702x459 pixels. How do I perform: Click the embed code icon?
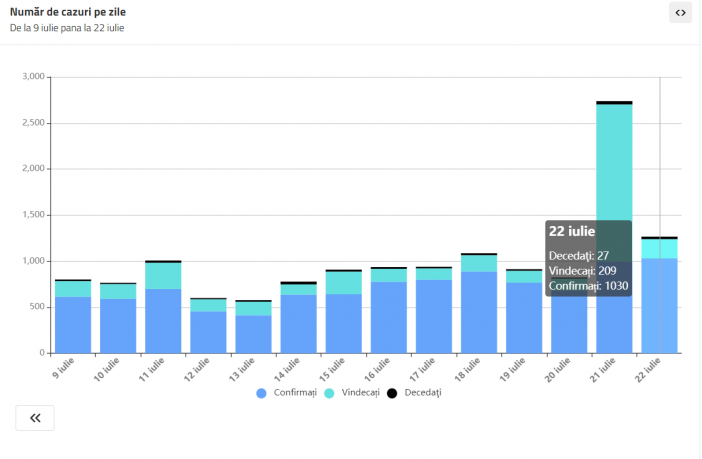click(x=680, y=13)
